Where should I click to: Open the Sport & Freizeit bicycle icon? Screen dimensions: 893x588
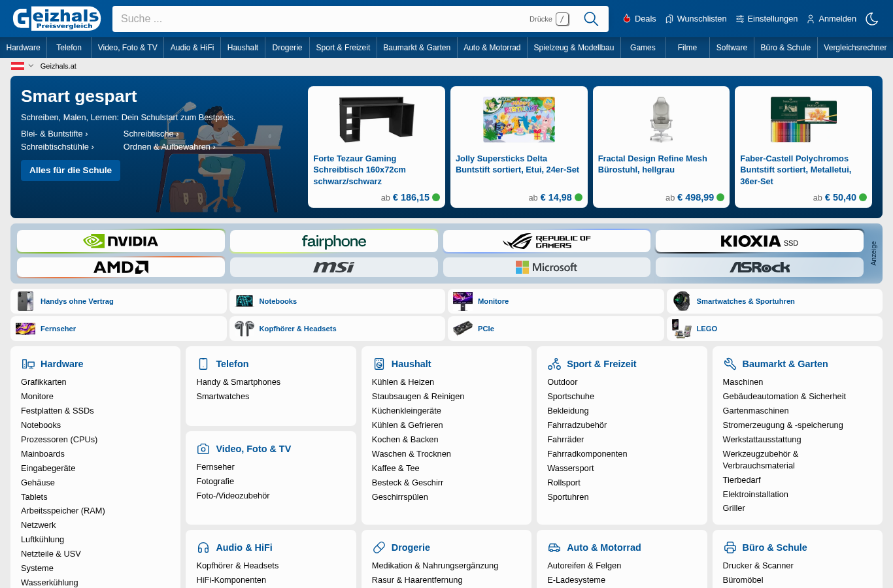[x=554, y=364]
